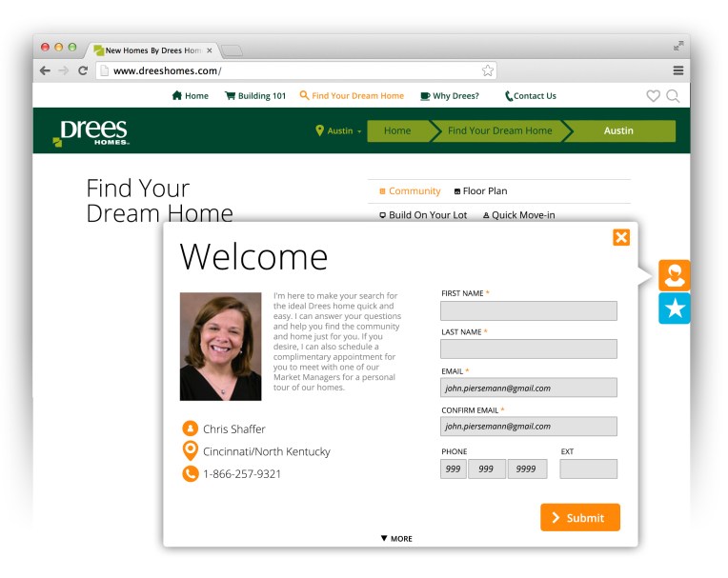Viewport: 728px width, 578px height.
Task: Select the Community filter option
Action: (x=410, y=191)
